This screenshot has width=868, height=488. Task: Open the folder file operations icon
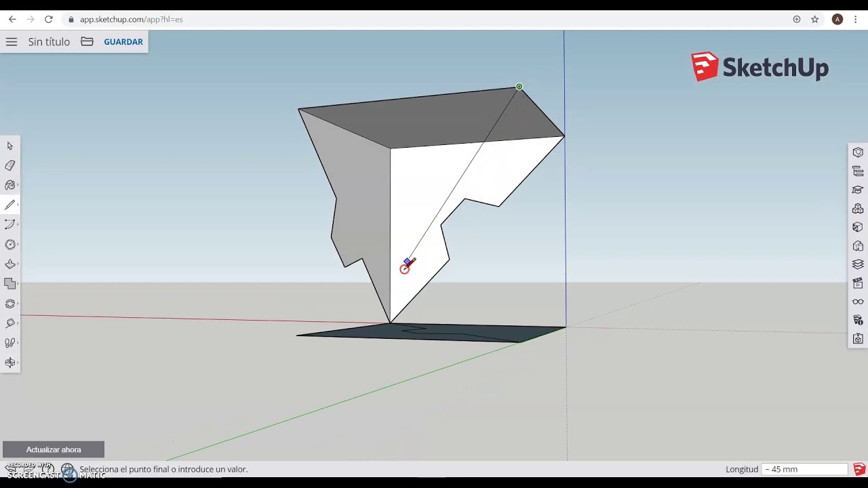[x=87, y=42]
